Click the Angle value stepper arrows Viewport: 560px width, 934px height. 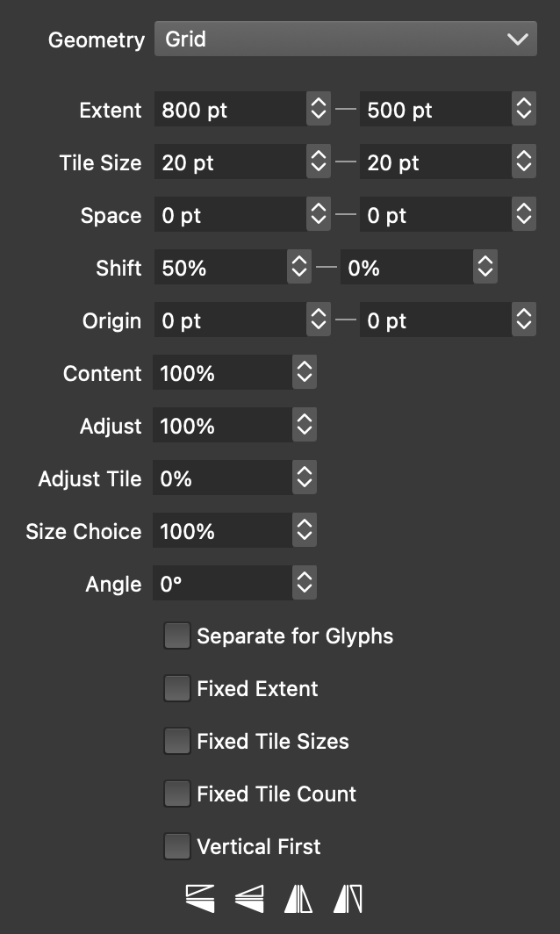pyautogui.click(x=305, y=584)
